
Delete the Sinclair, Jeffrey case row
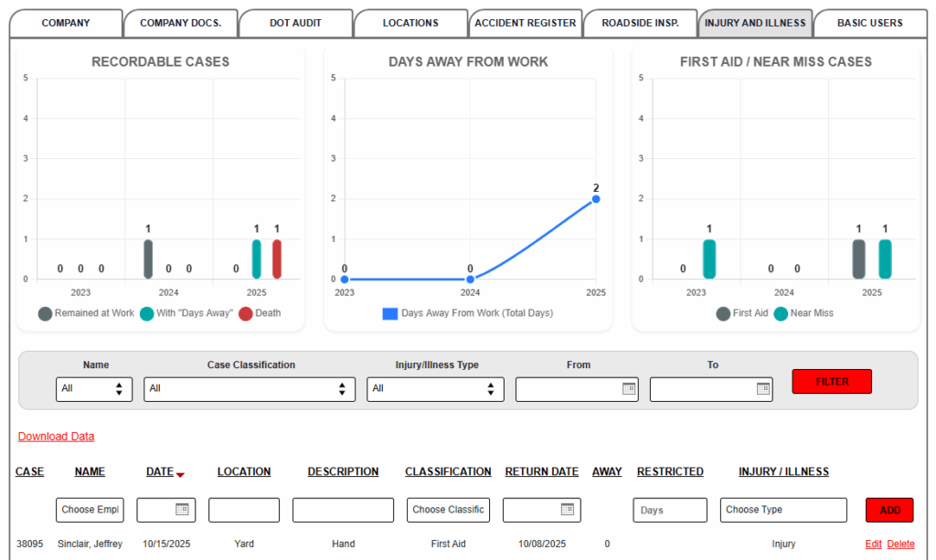pyautogui.click(x=900, y=544)
